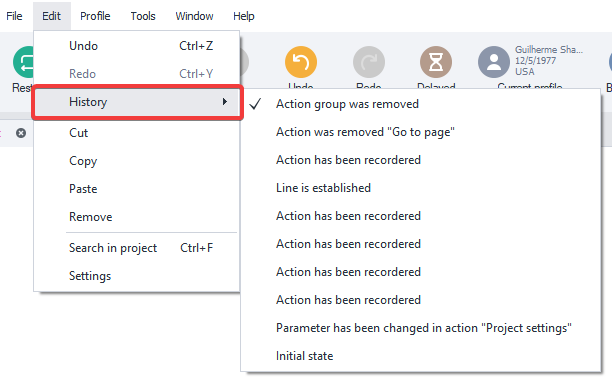Open the File menu
The height and width of the screenshot is (382, 612).
(14, 16)
